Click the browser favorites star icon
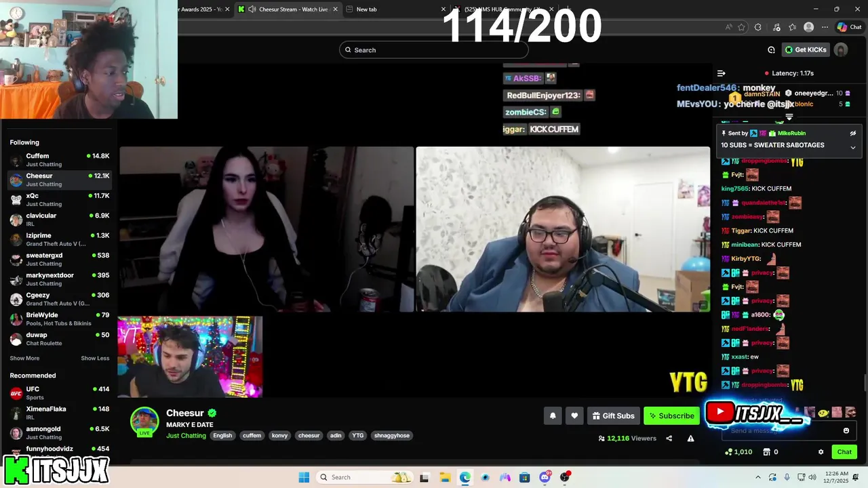The height and width of the screenshot is (488, 868). [741, 27]
